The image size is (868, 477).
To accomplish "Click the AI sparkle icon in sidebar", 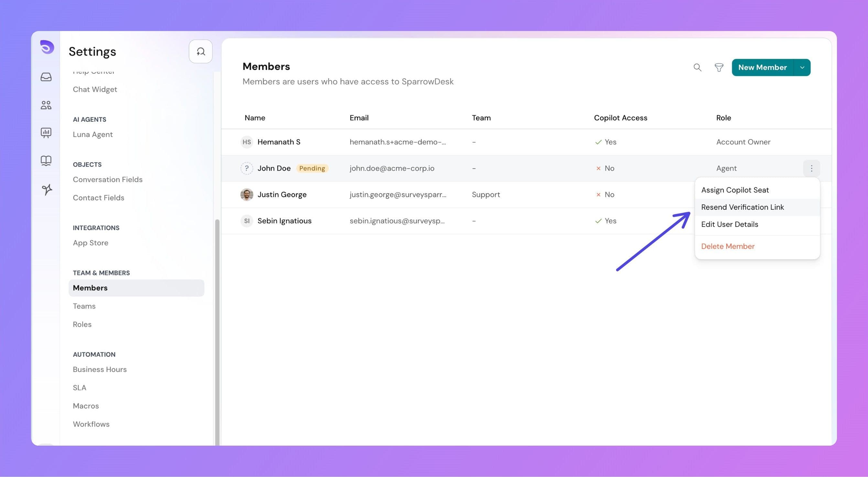I will (47, 189).
